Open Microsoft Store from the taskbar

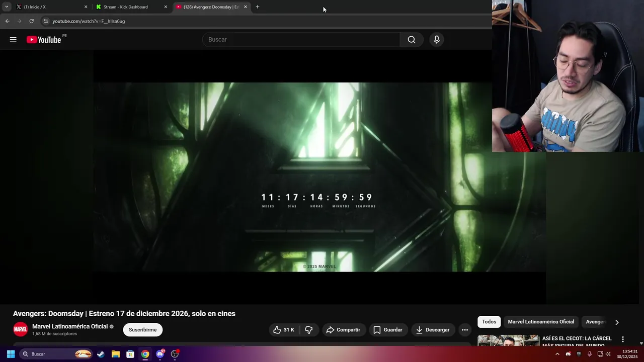(130, 354)
